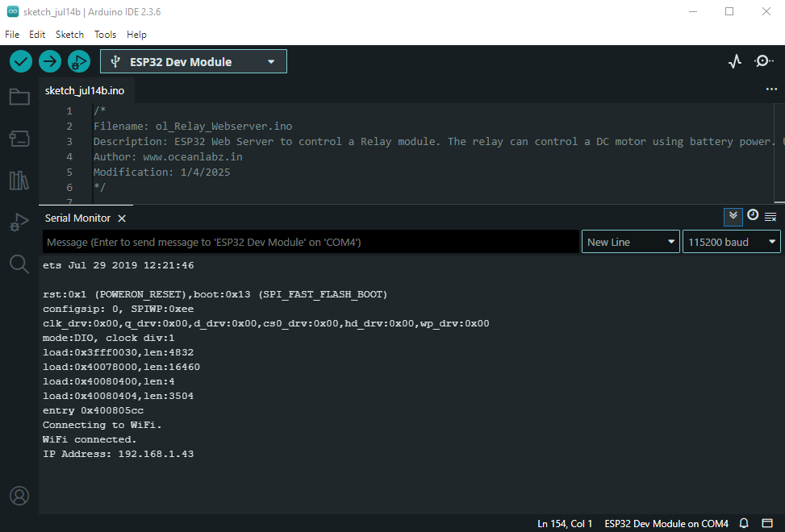
Task: Click the 'mode:DIO, clock div:1' output line
Action: point(109,338)
